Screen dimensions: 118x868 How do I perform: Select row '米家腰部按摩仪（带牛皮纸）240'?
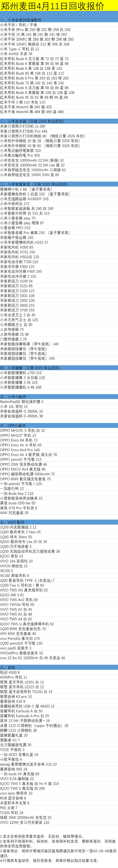tap(28, 358)
